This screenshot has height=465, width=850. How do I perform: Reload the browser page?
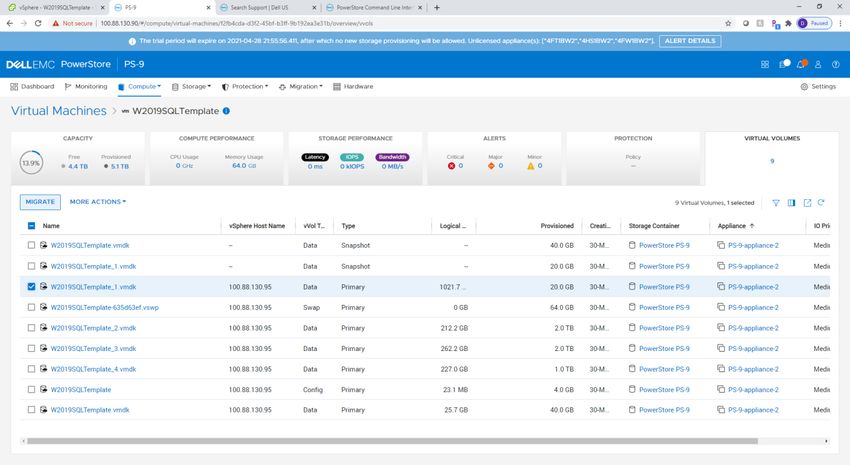click(x=38, y=23)
